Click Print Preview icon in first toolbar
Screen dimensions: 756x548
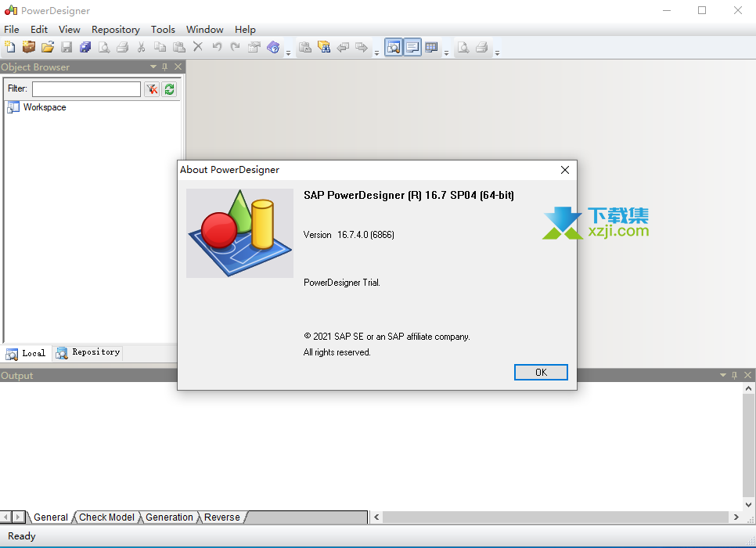tap(103, 47)
